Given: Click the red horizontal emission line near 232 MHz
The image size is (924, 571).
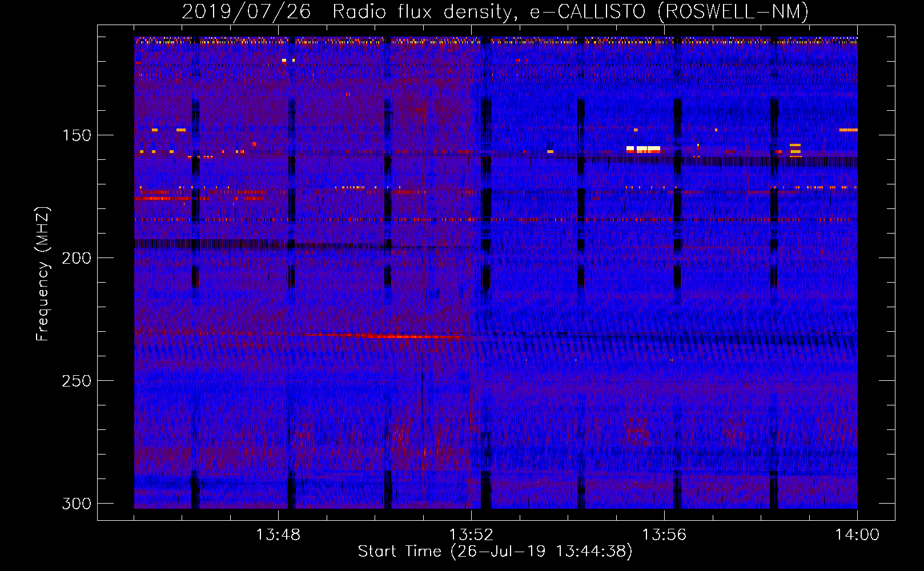Looking at the screenshot, I should pos(400,336).
